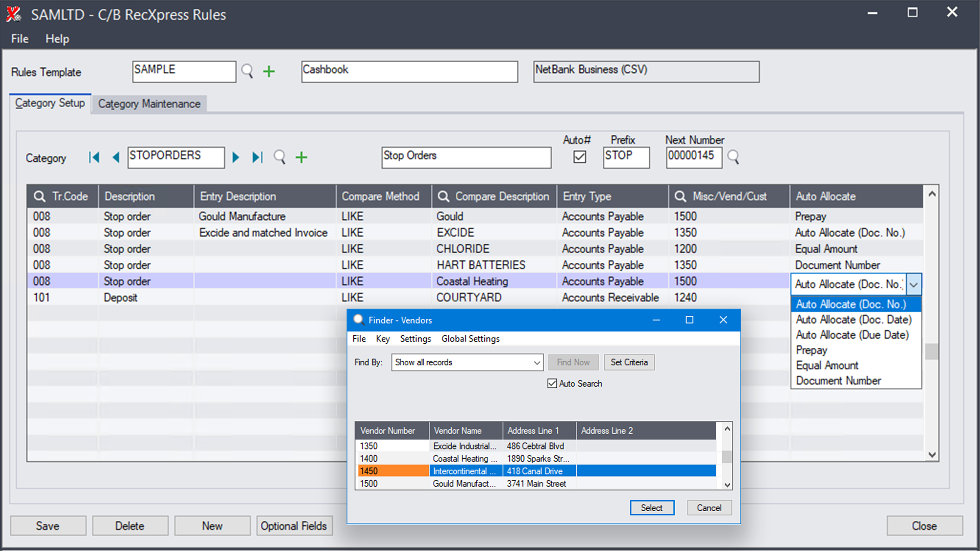980x551 pixels.
Task: Select the COURTYARD Deposit rule row
Action: point(475,297)
